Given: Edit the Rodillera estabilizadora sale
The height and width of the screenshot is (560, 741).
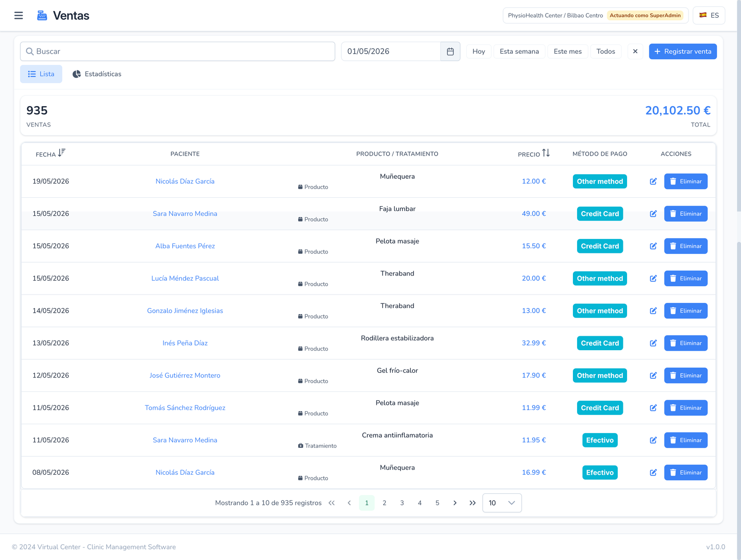Looking at the screenshot, I should pos(653,343).
